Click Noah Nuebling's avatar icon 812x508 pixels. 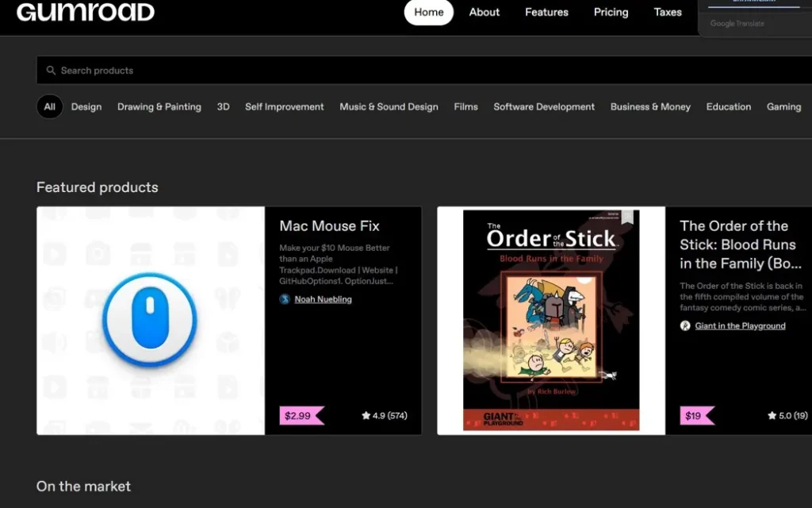tap(285, 299)
